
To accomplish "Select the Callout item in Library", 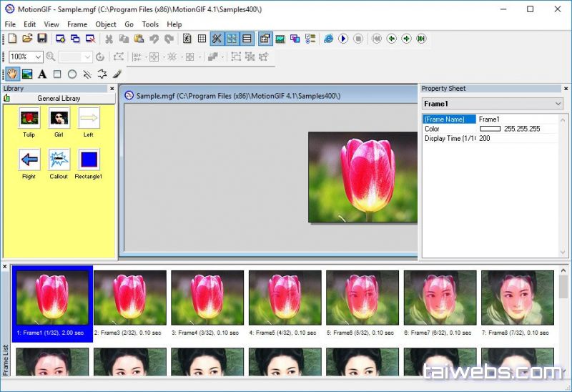I will [x=59, y=160].
